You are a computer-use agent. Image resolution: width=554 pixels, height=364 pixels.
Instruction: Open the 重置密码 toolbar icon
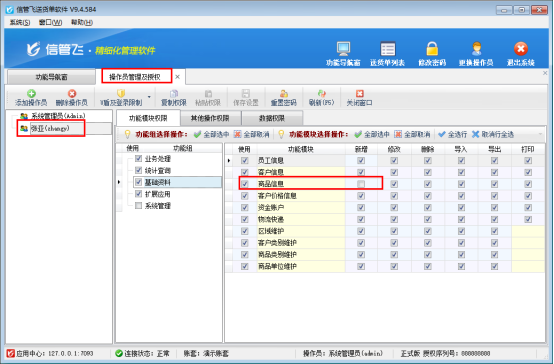click(284, 94)
